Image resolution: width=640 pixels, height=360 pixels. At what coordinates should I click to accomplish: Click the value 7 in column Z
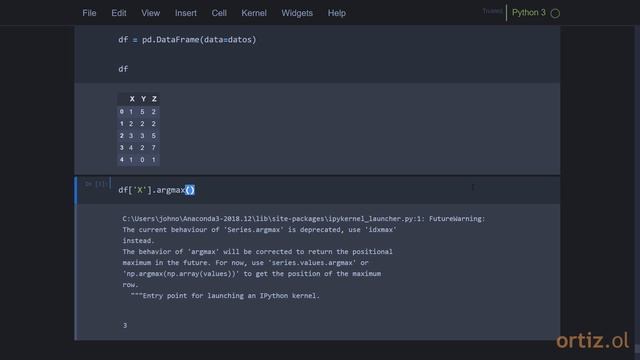pos(154,148)
